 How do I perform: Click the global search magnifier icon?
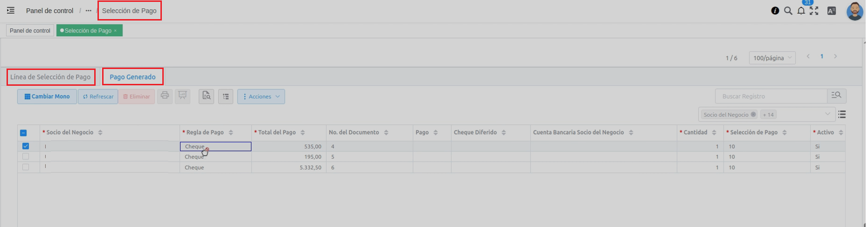pos(788,11)
